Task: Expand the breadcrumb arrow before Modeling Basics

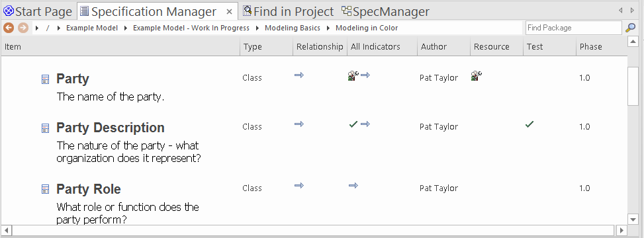Action: (x=257, y=28)
